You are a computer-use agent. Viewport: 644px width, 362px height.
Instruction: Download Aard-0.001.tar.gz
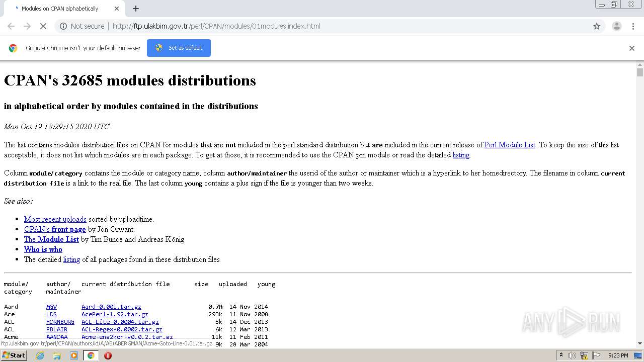pos(111,307)
